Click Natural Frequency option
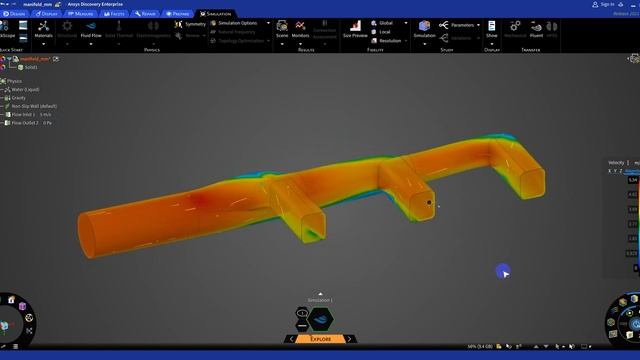640x360 pixels. tap(233, 32)
